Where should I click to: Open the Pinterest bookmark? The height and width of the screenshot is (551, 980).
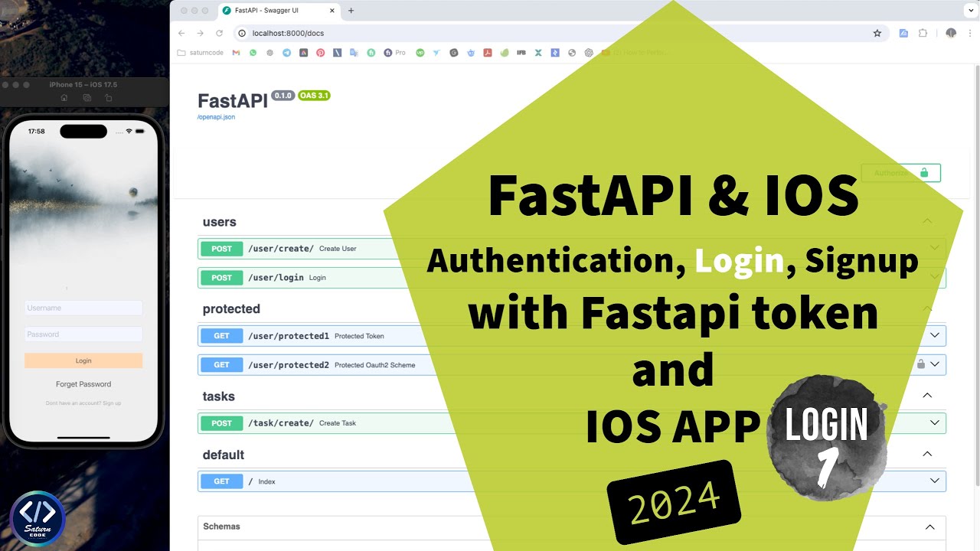pyautogui.click(x=320, y=53)
